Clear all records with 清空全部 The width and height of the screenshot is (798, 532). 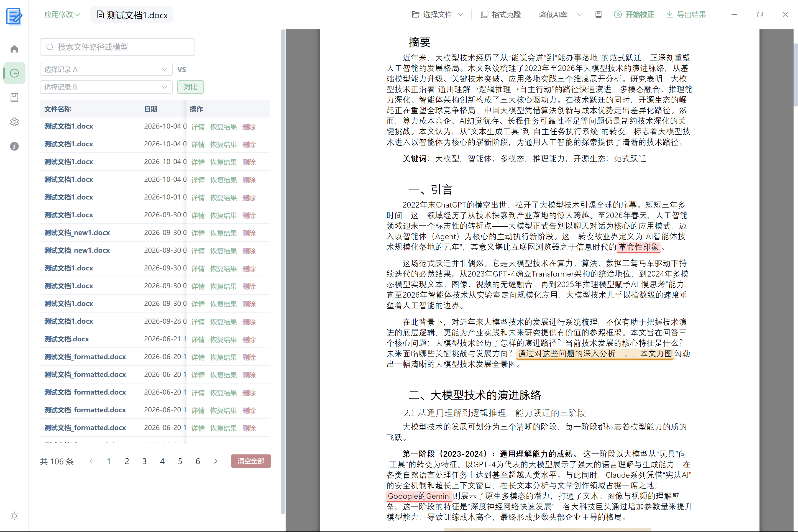[x=251, y=461]
